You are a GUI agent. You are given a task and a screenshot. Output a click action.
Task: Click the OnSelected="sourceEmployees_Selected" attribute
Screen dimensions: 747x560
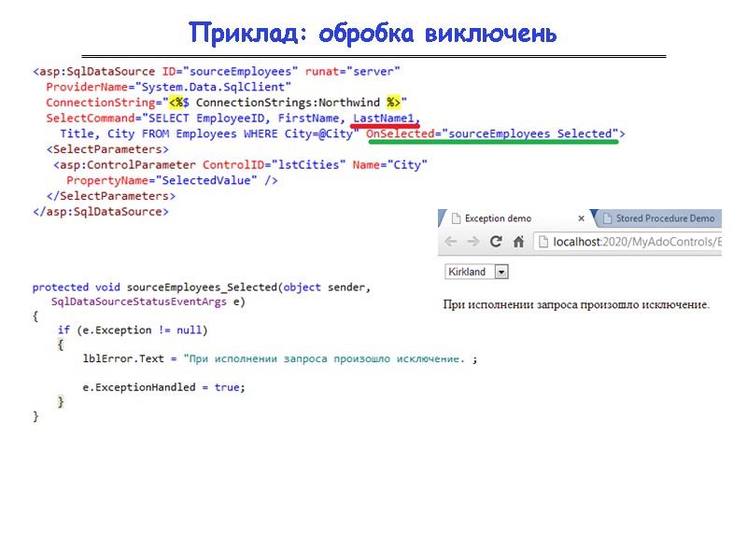coord(492,133)
